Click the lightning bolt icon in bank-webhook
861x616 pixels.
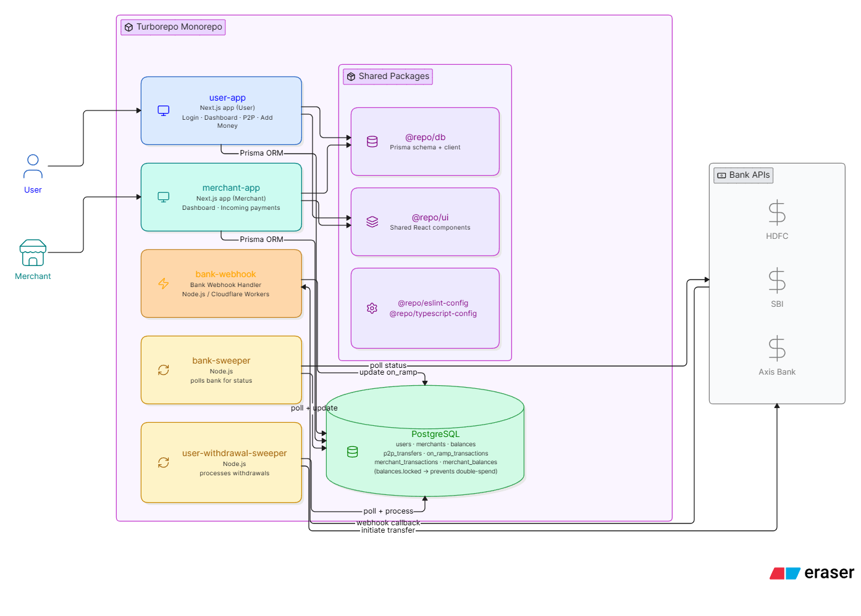point(164,283)
